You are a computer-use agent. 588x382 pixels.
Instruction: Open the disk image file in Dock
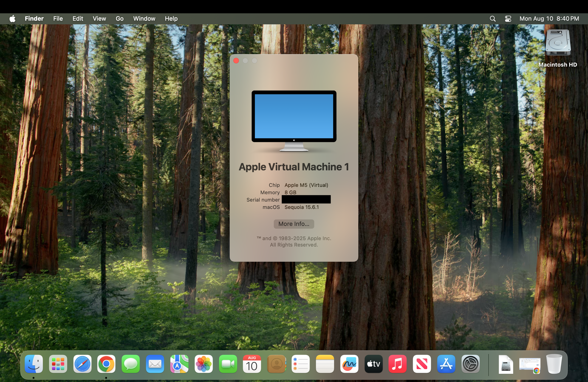(x=506, y=364)
